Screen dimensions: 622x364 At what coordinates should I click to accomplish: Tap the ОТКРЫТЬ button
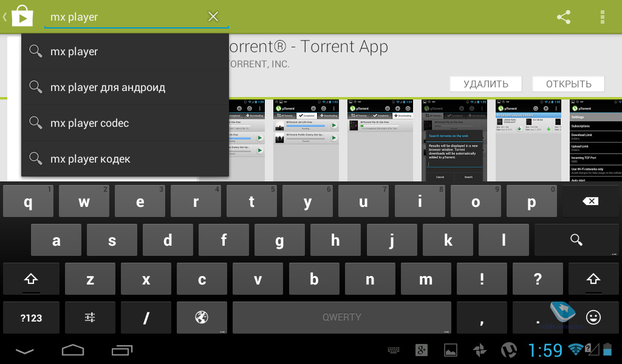569,84
